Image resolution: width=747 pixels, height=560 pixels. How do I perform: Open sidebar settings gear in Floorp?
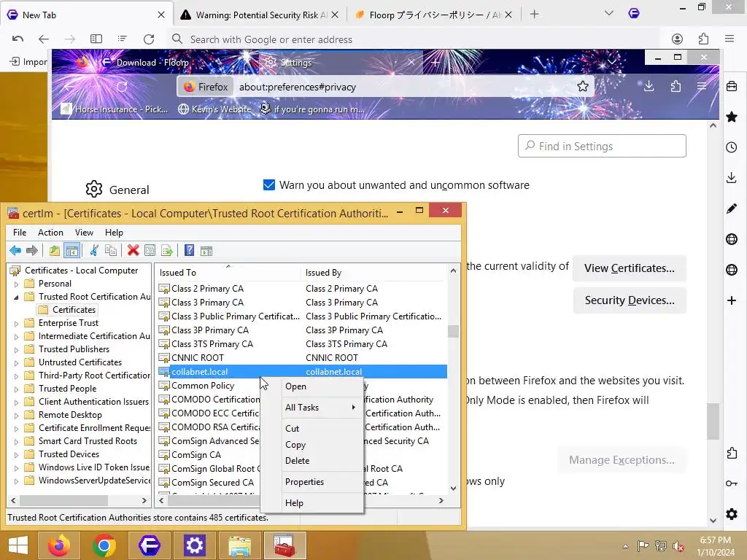[x=732, y=514]
